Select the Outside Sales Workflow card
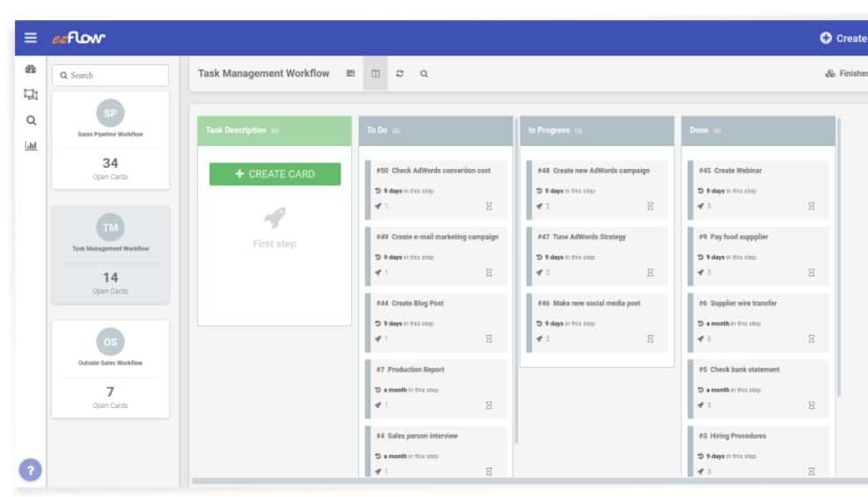The width and height of the screenshot is (868, 497). (110, 369)
